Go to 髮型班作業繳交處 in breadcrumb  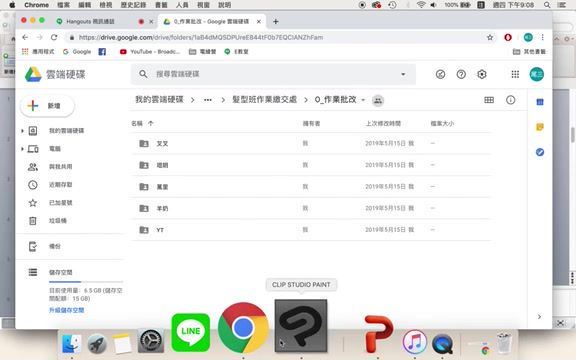(x=264, y=100)
